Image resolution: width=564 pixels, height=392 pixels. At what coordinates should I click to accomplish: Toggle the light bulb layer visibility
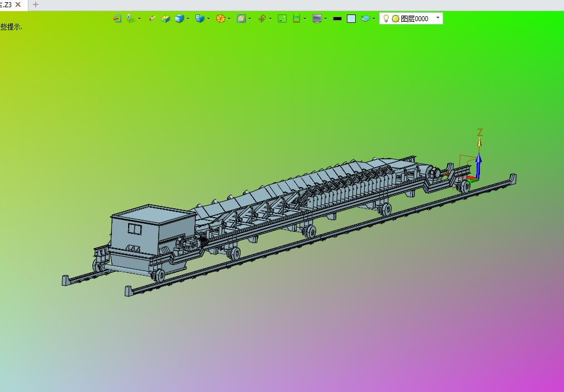[x=386, y=18]
